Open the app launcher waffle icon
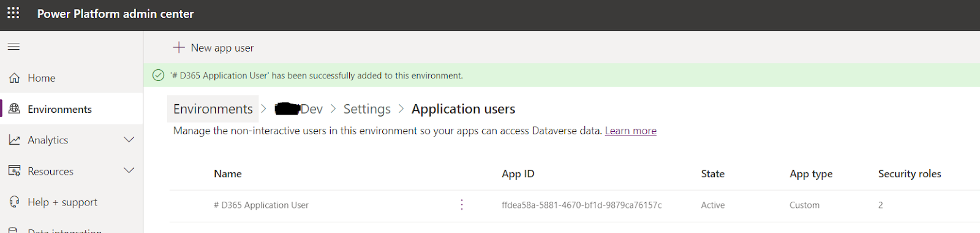Viewport: 980px width, 233px height. point(13,13)
